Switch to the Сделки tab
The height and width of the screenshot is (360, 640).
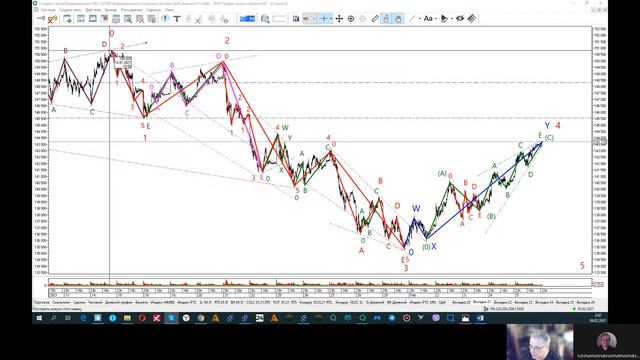coord(79,302)
